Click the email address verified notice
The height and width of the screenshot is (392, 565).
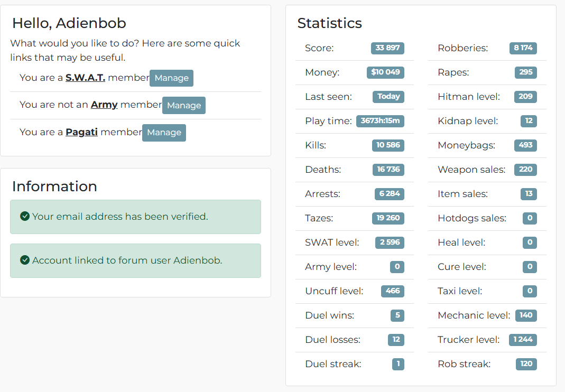(x=135, y=217)
